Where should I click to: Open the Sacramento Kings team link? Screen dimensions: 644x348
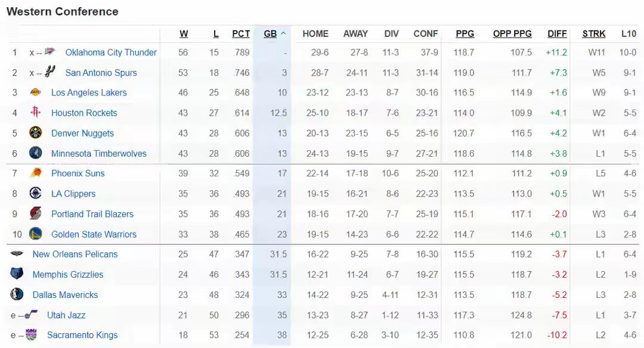point(82,335)
